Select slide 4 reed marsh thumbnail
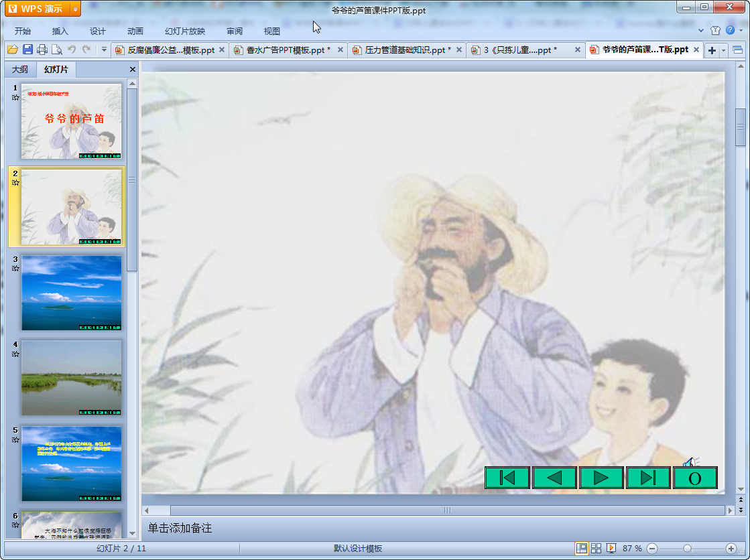 point(71,378)
